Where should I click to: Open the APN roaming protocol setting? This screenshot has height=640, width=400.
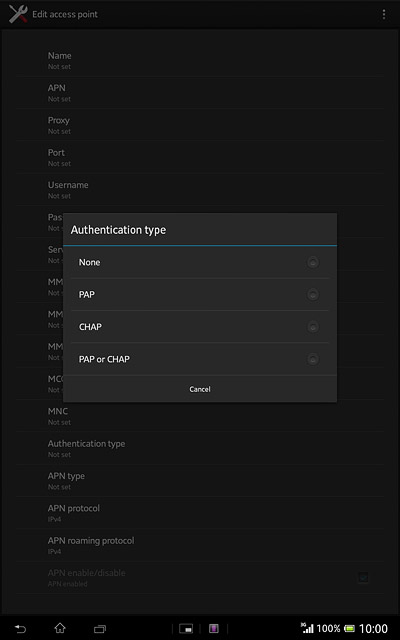point(200,545)
